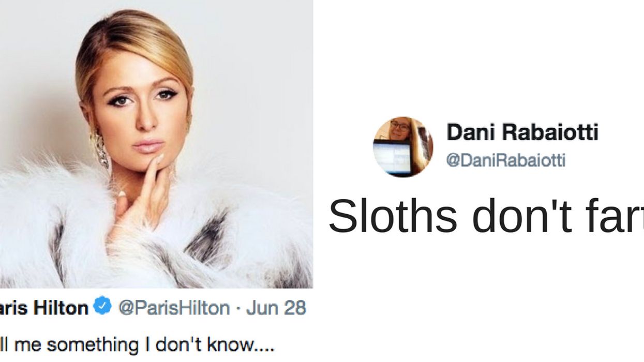Enlarge the photo attached to the tweet
Screen dimensions: 644x362
tap(156, 144)
